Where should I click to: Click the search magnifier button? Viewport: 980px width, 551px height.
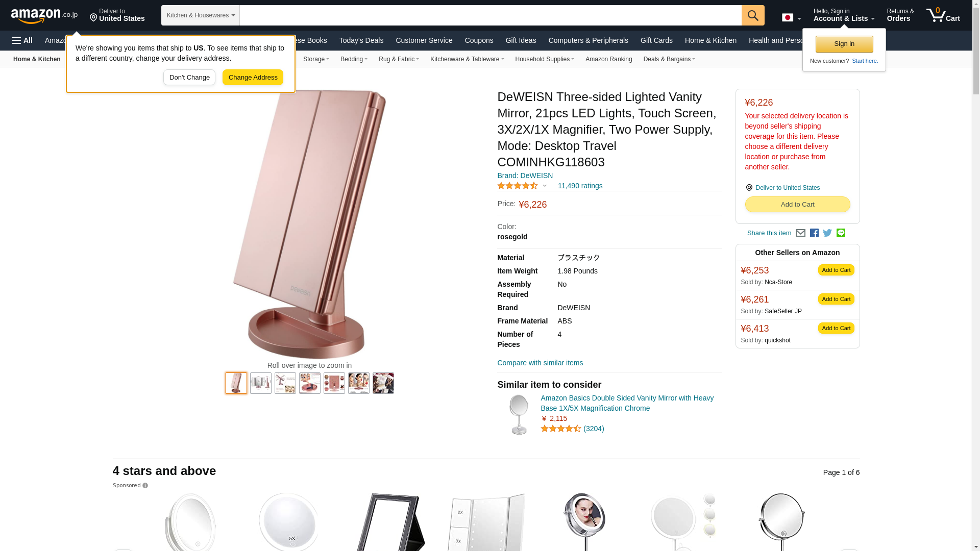point(753,15)
